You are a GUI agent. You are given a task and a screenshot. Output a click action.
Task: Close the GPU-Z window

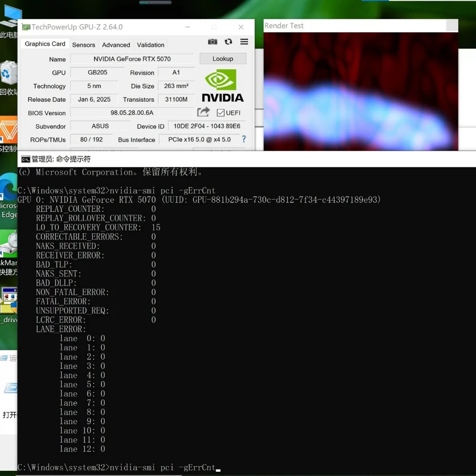241,27
